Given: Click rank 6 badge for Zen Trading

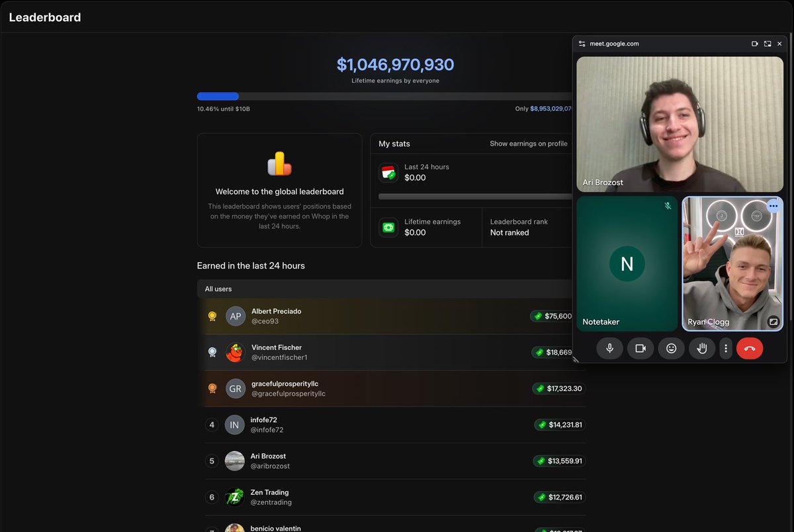Looking at the screenshot, I should [212, 497].
